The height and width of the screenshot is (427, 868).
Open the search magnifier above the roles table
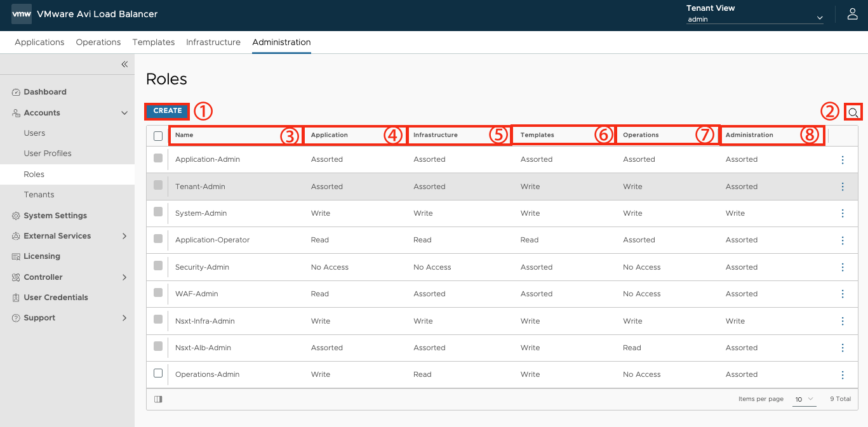(x=854, y=112)
